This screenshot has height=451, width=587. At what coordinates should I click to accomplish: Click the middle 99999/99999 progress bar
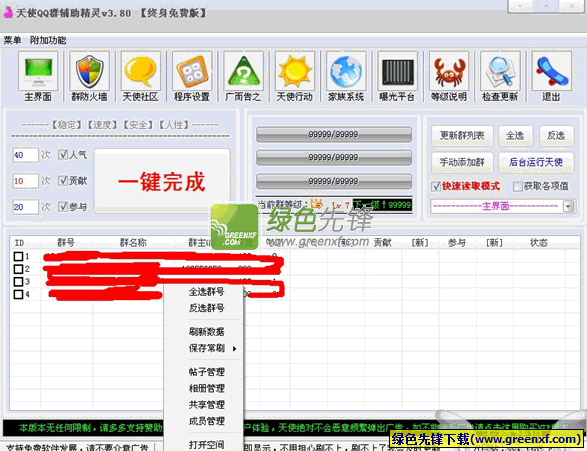(x=334, y=158)
